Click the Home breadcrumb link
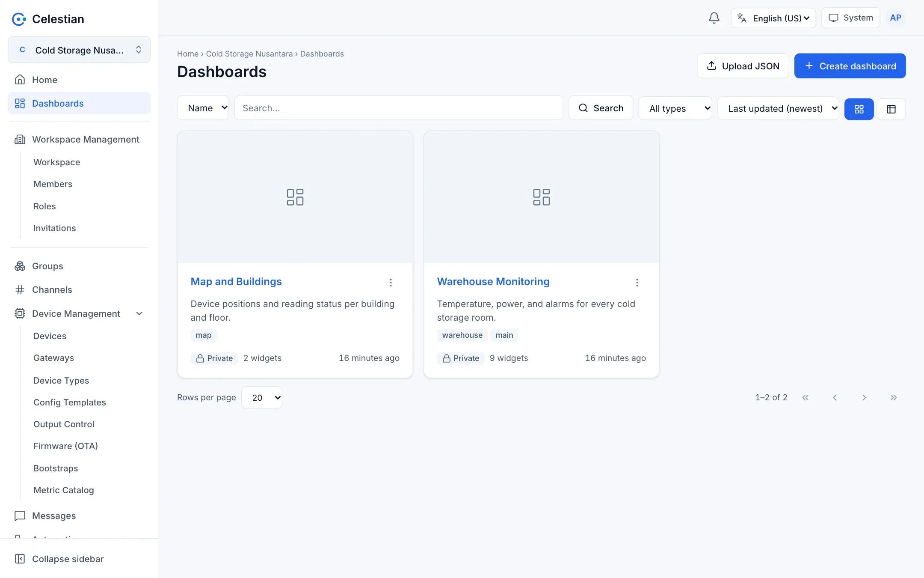 point(188,54)
